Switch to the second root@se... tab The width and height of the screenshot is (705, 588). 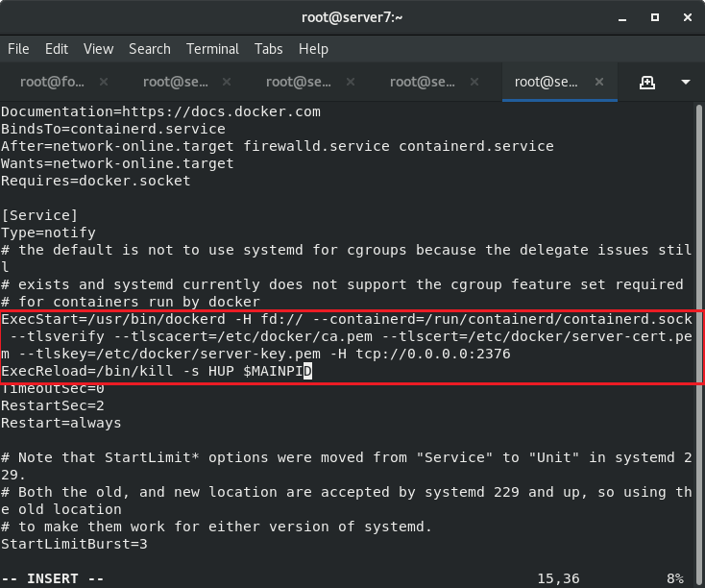[176, 82]
